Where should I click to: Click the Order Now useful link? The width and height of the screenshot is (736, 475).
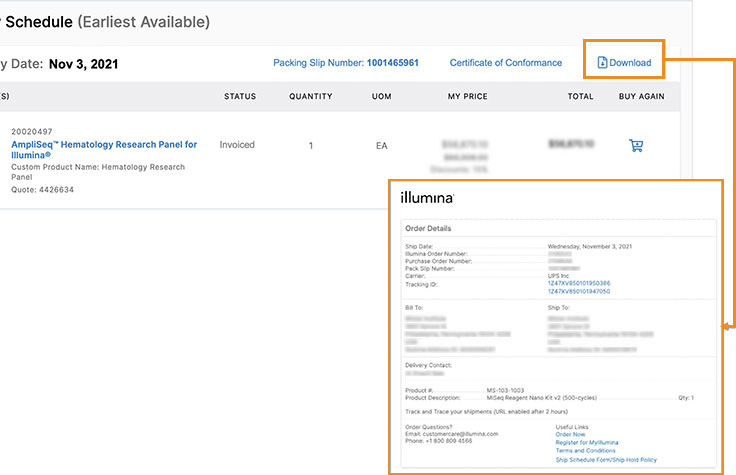570,434
